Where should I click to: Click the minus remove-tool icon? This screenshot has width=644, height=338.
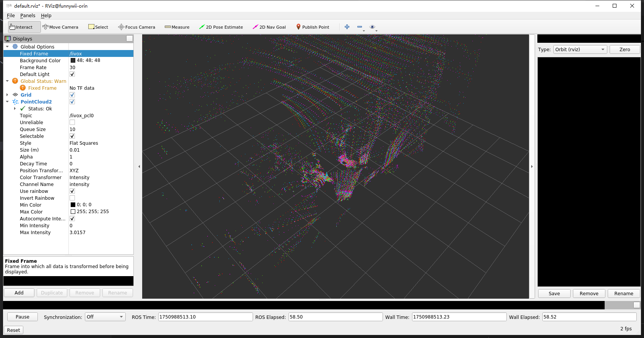(x=359, y=27)
